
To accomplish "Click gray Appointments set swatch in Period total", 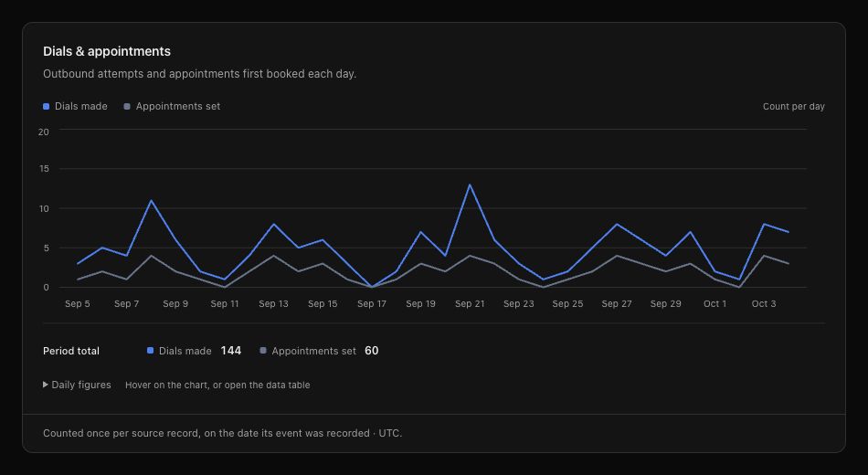I will coord(263,351).
